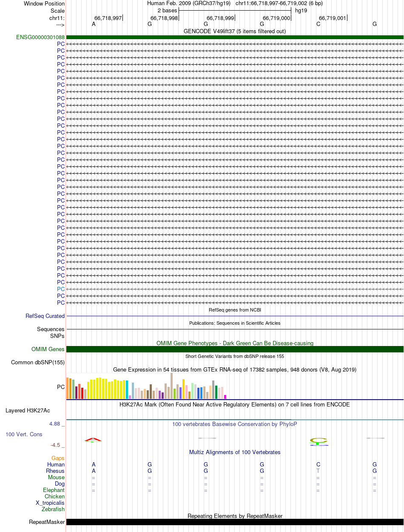Click the Publications: Sequences in Scientific Articles title
This screenshot has width=404, height=532.
(235, 323)
